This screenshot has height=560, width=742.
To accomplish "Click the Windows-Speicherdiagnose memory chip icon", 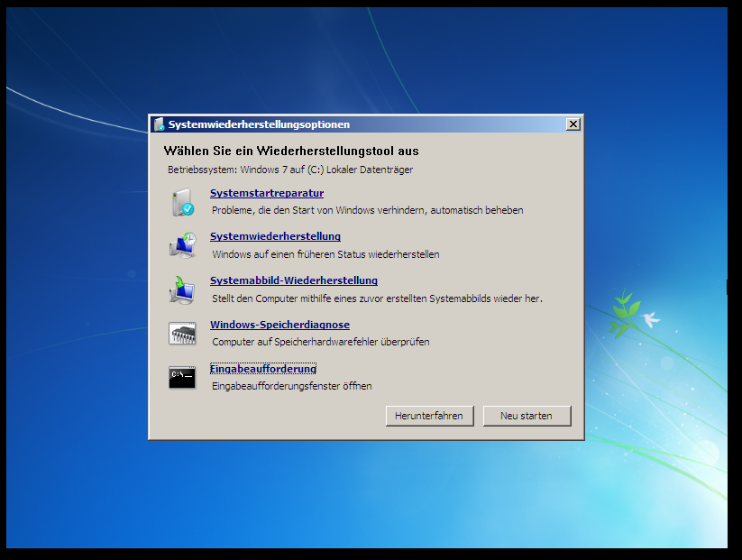I will click(182, 334).
